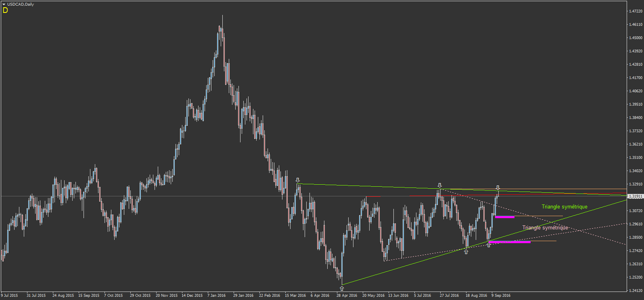Click the 20 Nov 2015 date label
The width and height of the screenshot is (644, 300).
167,296
